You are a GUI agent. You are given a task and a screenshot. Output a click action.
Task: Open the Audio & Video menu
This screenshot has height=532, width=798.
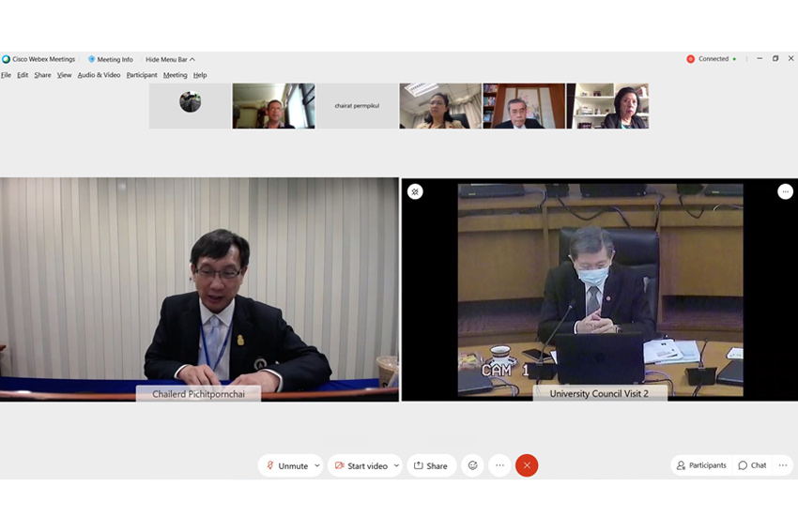(99, 75)
